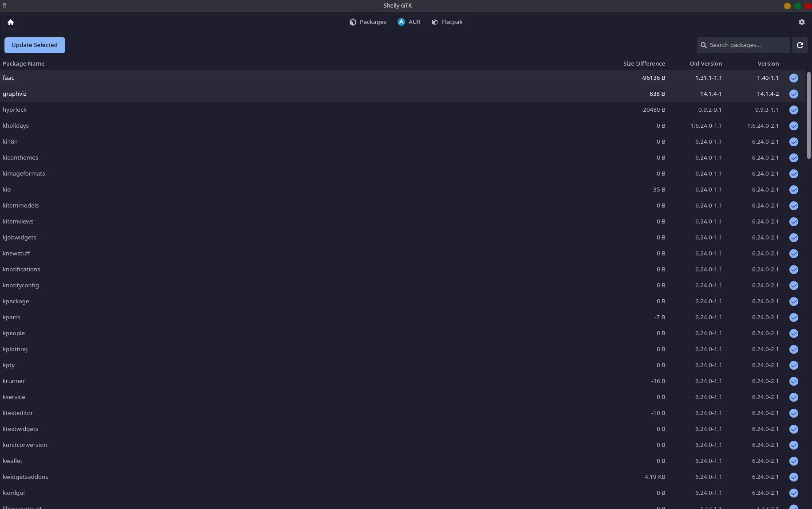The image size is (812, 509).
Task: Open settings gear icon
Action: (801, 22)
